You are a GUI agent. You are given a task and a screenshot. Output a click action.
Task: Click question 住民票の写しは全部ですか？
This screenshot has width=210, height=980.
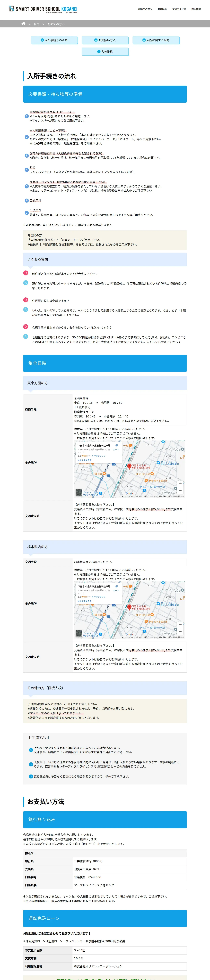(51, 301)
